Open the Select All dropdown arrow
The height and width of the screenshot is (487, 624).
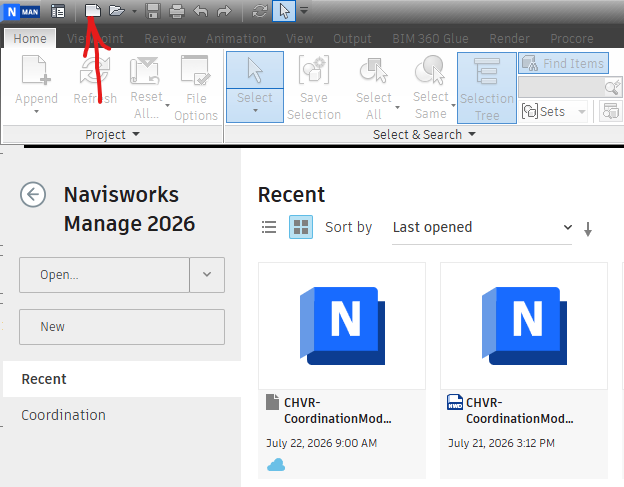(397, 107)
